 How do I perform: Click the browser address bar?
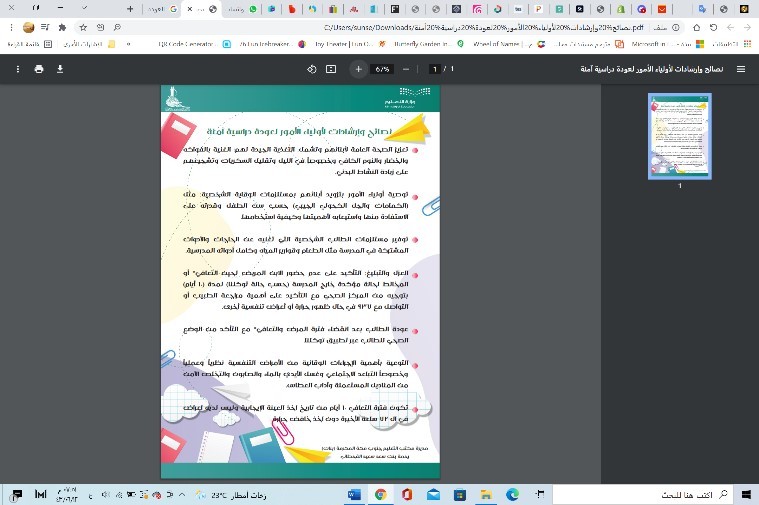coord(400,27)
